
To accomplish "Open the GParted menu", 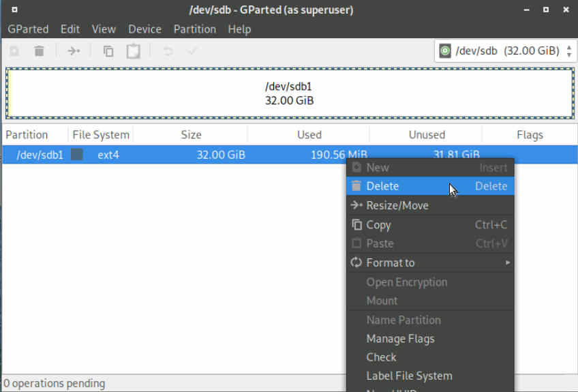I will (28, 29).
